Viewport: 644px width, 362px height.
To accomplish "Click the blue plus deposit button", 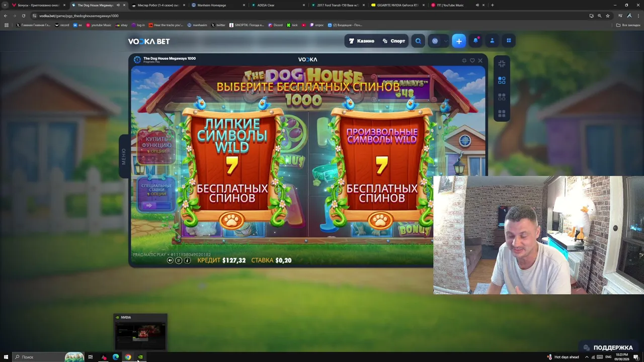I will tap(459, 41).
